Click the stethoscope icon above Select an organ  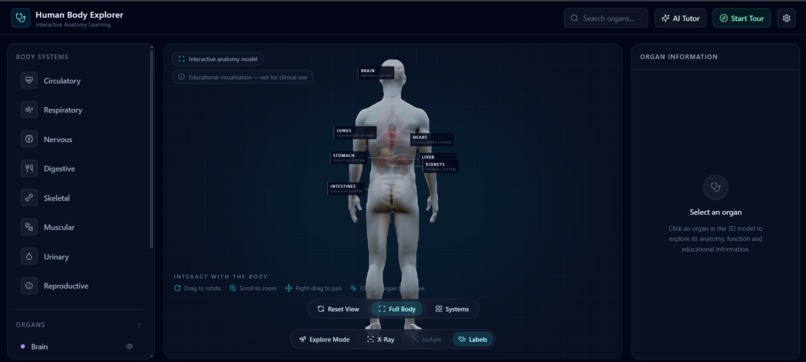(716, 187)
